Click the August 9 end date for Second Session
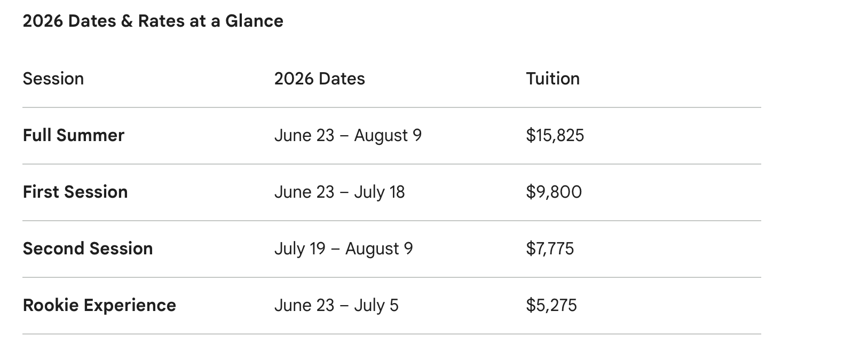 click(379, 248)
